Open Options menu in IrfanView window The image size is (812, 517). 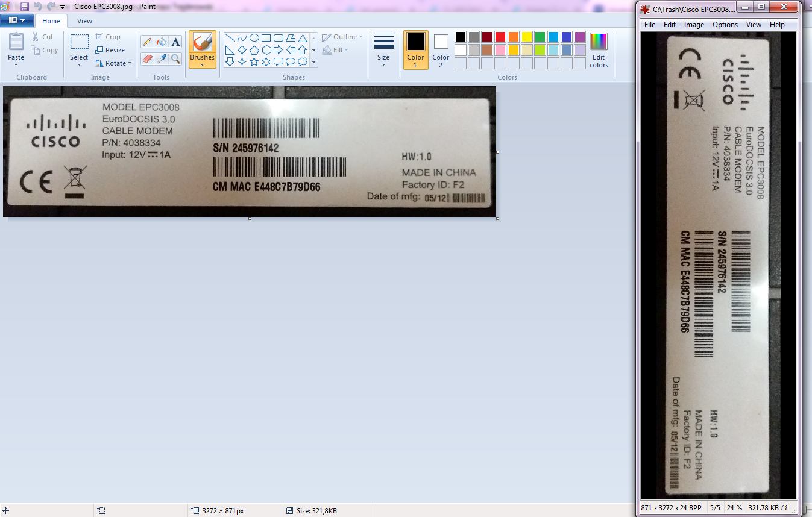click(725, 25)
